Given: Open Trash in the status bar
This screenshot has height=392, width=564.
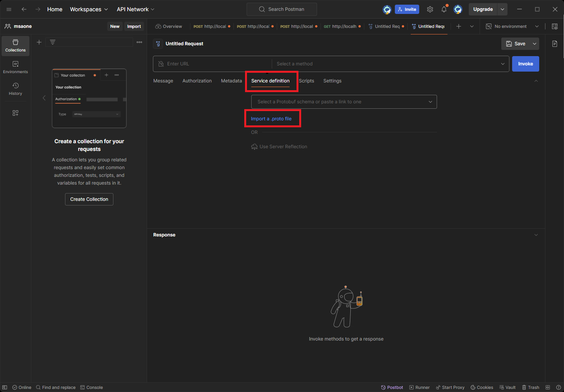Looking at the screenshot, I should coord(530,387).
